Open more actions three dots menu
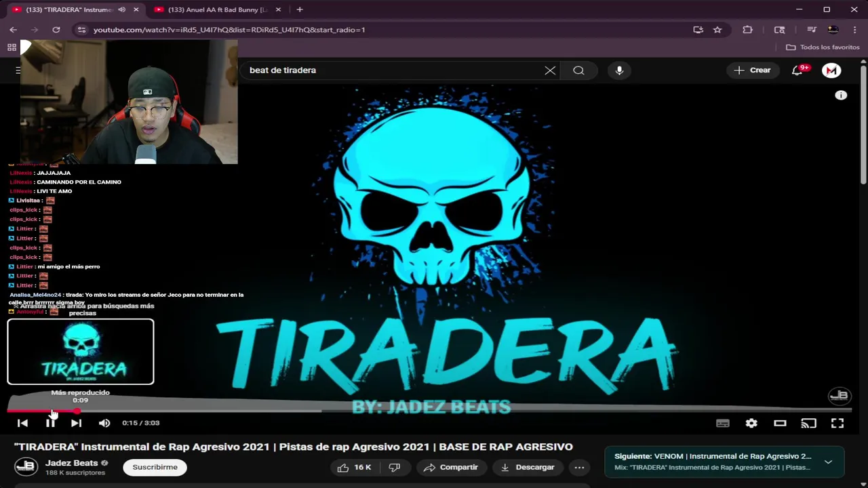Viewport: 868px width, 488px height. [579, 467]
